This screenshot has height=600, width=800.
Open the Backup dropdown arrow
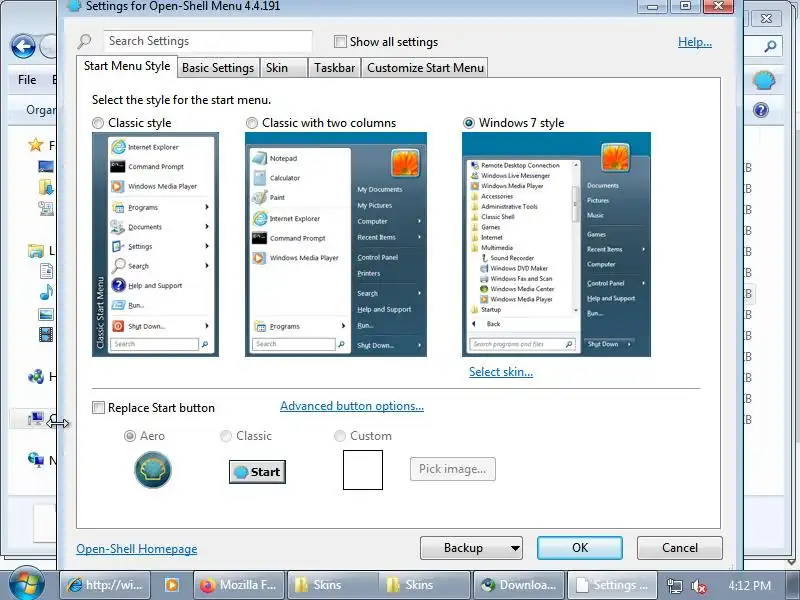pos(515,548)
